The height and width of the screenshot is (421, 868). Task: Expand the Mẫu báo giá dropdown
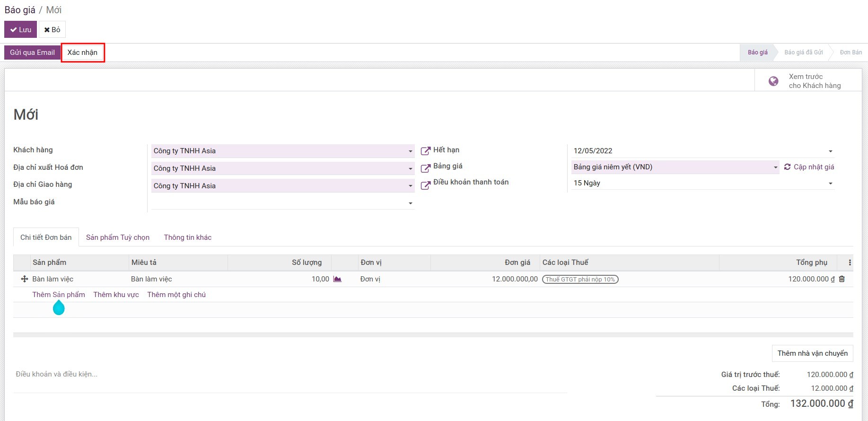[x=410, y=203]
